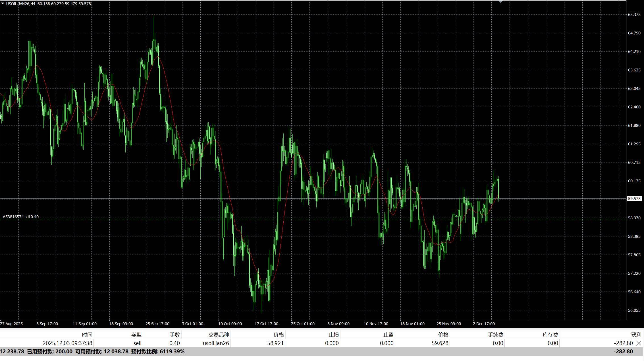Click the 交易品种 column header
This screenshot has width=644, height=361.
pyautogui.click(x=219, y=335)
